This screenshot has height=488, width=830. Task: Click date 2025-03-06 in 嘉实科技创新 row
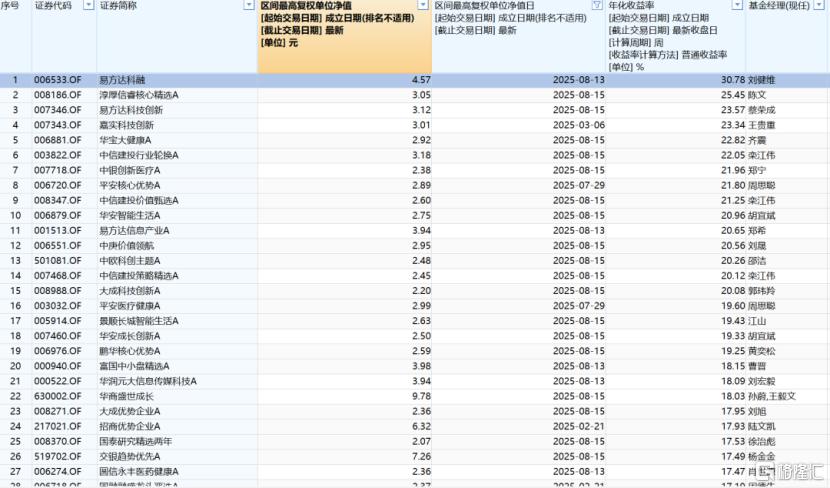click(579, 125)
